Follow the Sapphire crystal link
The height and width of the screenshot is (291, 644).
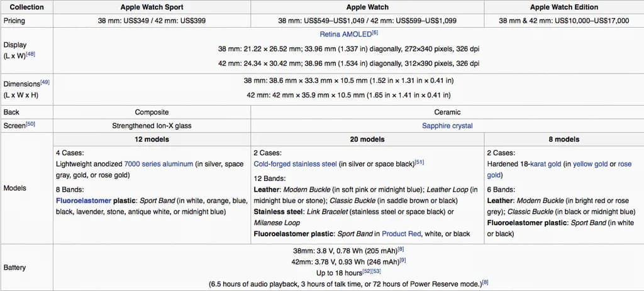point(447,126)
